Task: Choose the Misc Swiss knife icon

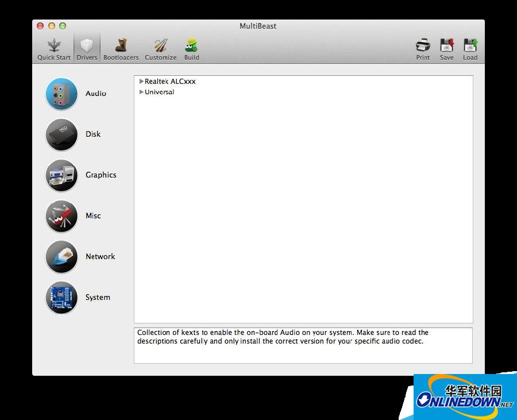Action: (x=61, y=216)
